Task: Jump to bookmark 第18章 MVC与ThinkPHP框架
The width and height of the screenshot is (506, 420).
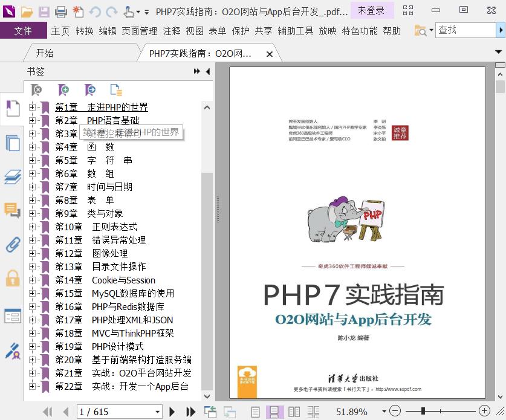Action: click(114, 333)
